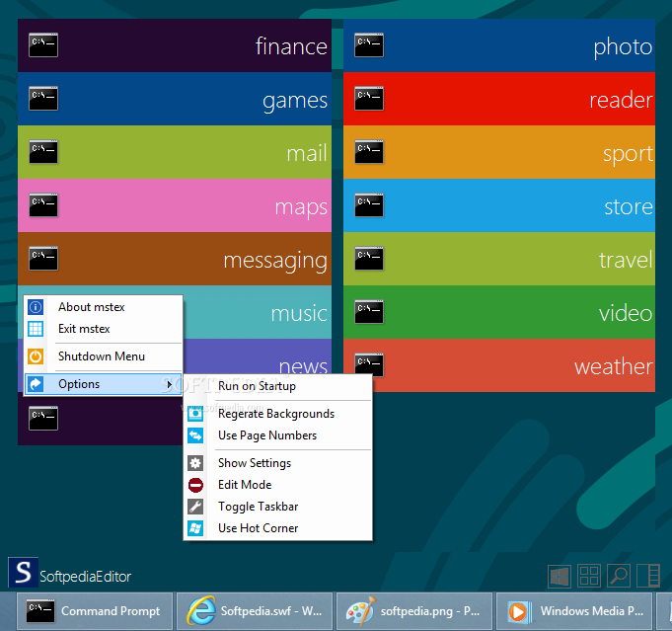This screenshot has height=631, width=672.
Task: Click the command prompt icon on sport tile
Action: (369, 152)
